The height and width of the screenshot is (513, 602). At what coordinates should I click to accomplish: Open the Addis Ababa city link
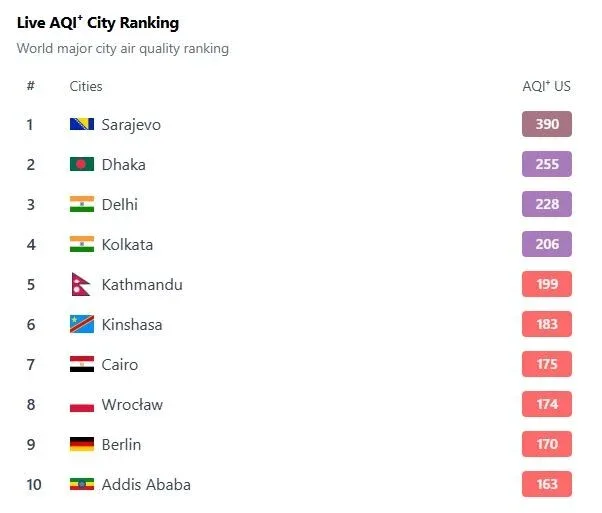pos(146,484)
